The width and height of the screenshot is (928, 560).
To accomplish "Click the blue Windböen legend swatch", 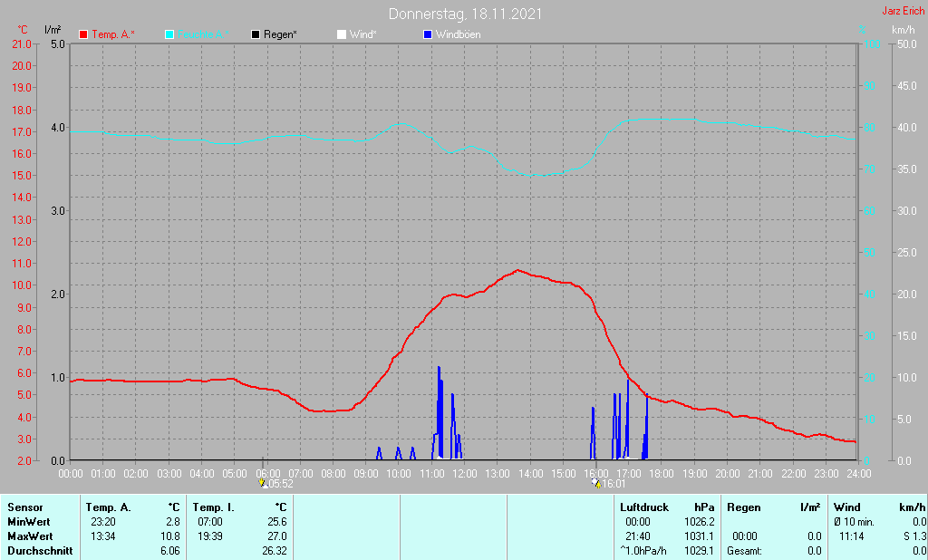I will pos(428,35).
